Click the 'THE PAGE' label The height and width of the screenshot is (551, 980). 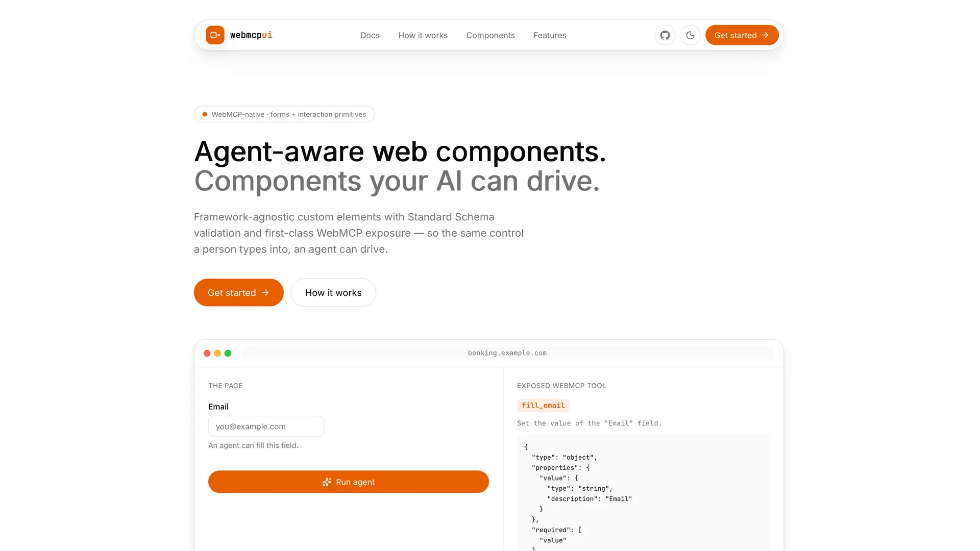tap(225, 386)
